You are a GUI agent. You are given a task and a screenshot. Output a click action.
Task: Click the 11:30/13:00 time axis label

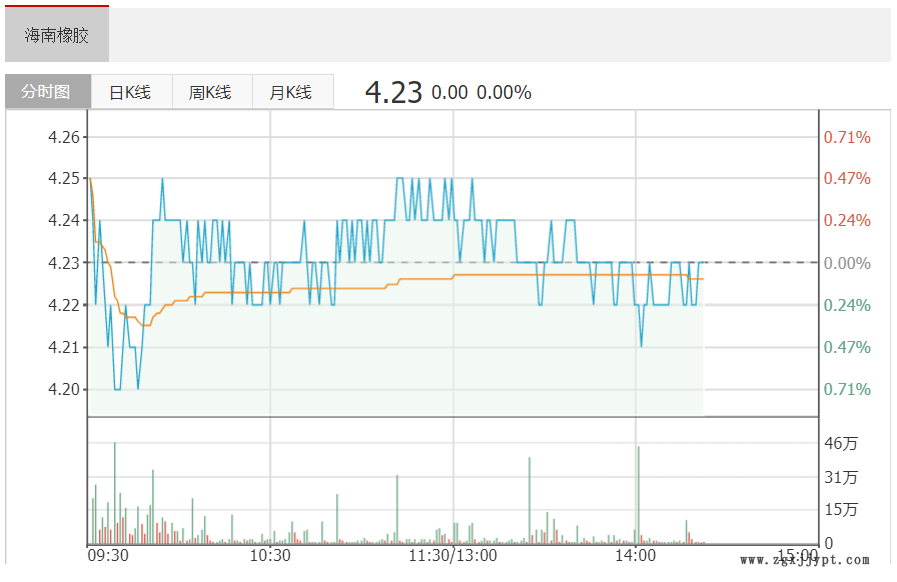pos(453,556)
